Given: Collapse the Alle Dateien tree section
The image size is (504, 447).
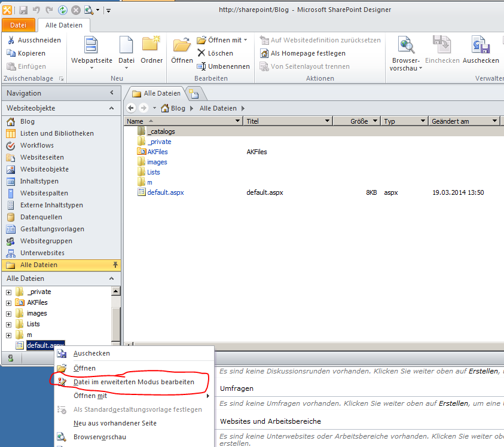Looking at the screenshot, I should coord(112,278).
